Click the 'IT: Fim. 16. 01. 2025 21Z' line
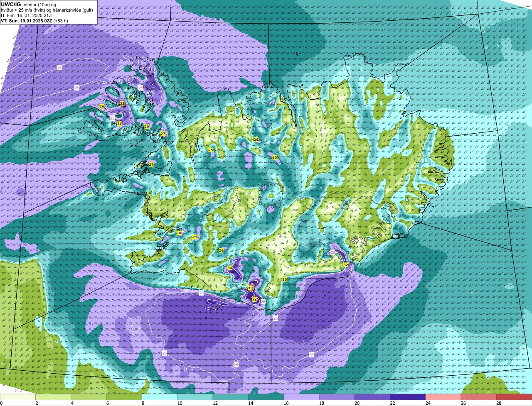Viewport: 532px width, 406px height. [26, 15]
